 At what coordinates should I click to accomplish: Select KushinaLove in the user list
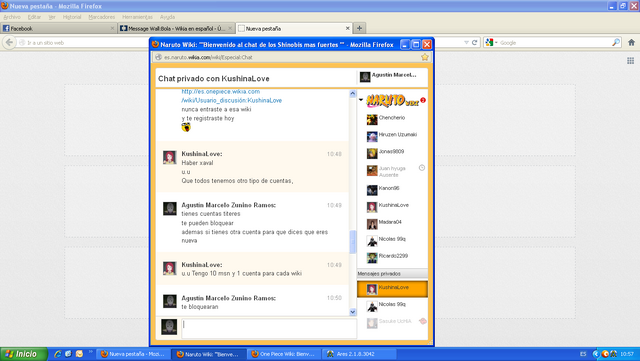coord(392,207)
